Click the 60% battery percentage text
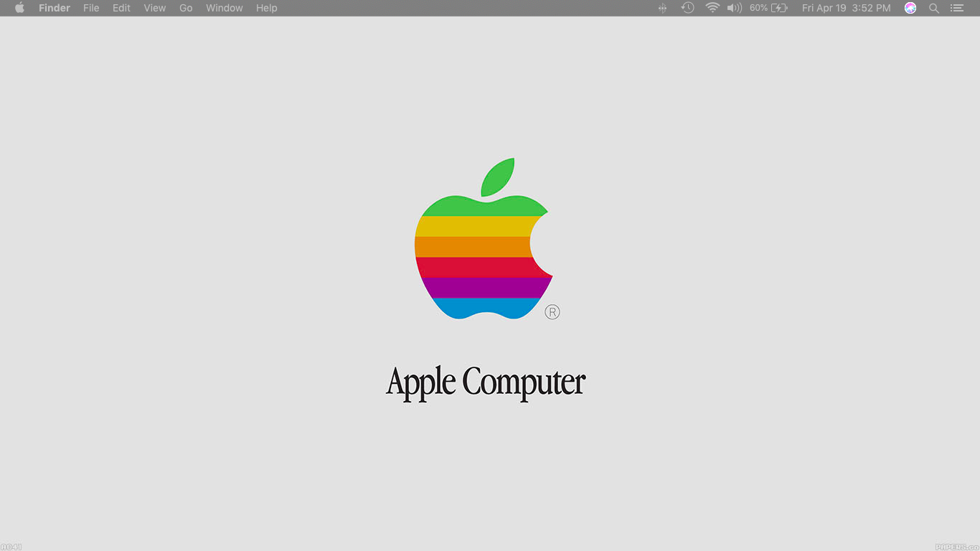The image size is (980, 551). coord(758,8)
